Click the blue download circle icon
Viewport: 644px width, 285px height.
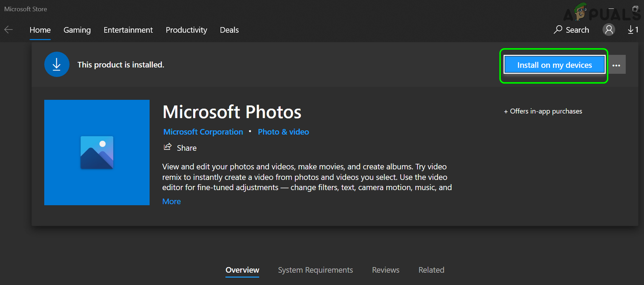(57, 65)
